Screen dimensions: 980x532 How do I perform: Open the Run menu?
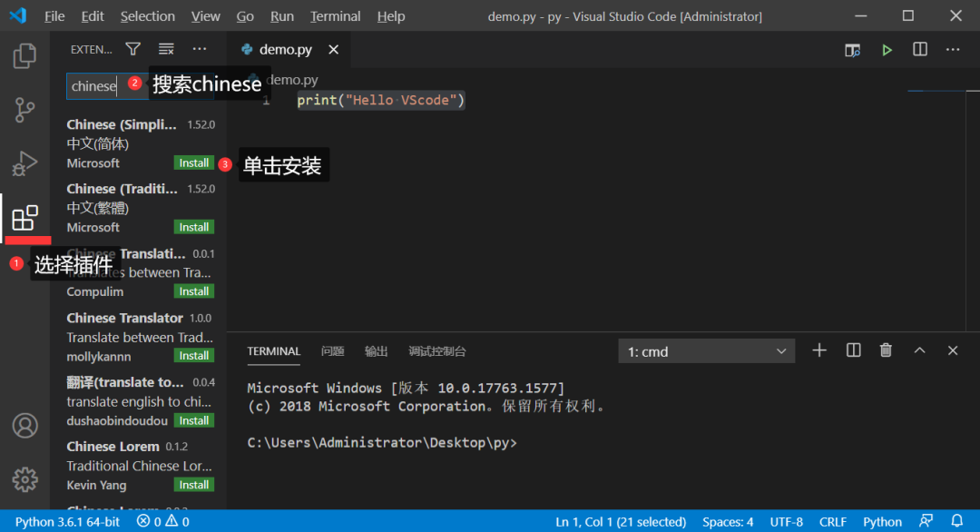282,16
